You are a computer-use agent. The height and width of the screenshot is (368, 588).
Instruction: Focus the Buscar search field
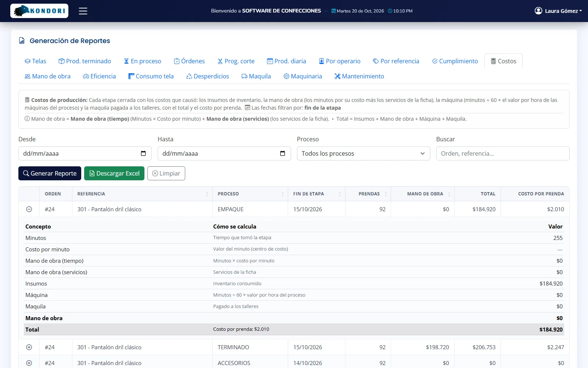[x=503, y=153]
